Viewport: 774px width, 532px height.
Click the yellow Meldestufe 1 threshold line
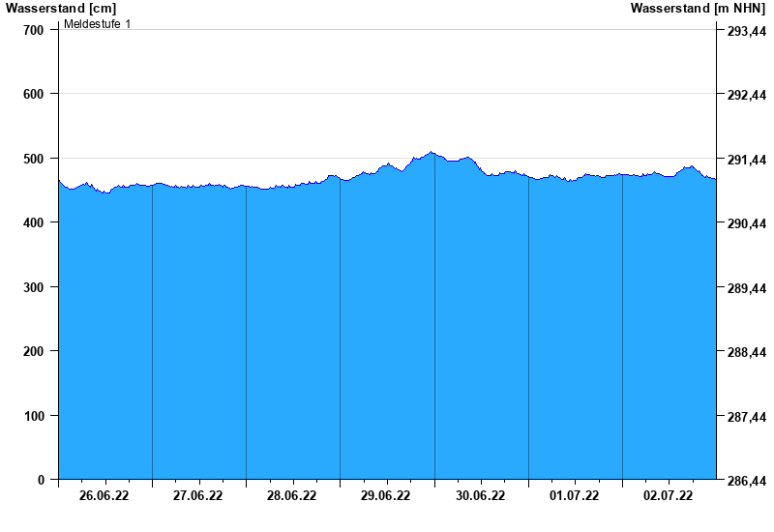[388, 29]
